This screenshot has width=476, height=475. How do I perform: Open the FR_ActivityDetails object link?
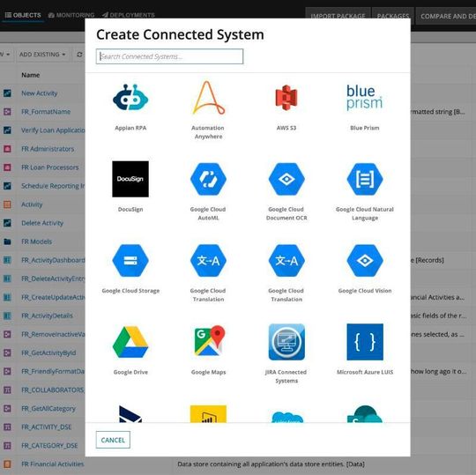tap(47, 315)
